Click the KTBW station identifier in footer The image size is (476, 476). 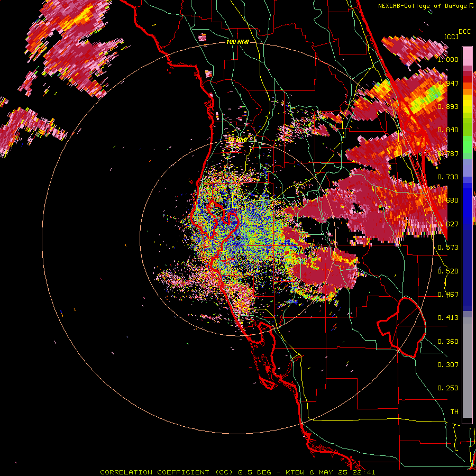coord(295,472)
